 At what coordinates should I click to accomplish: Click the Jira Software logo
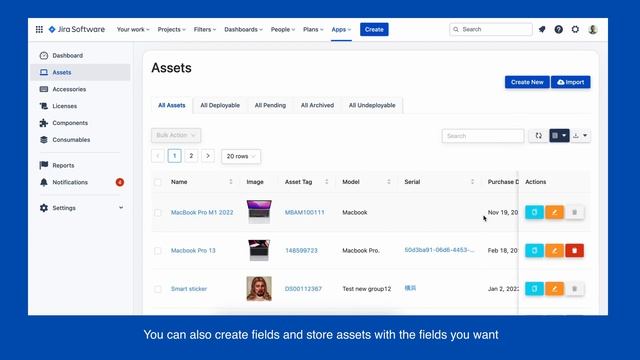click(77, 29)
